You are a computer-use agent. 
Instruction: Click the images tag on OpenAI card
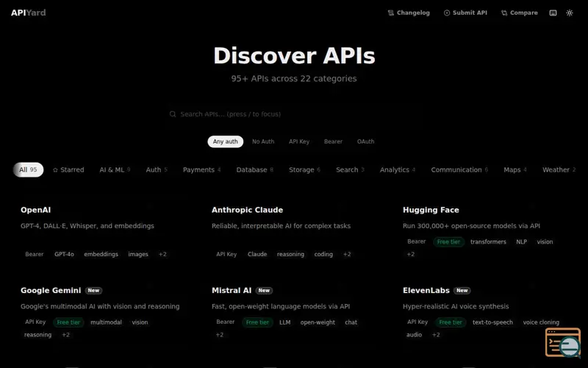(138, 254)
